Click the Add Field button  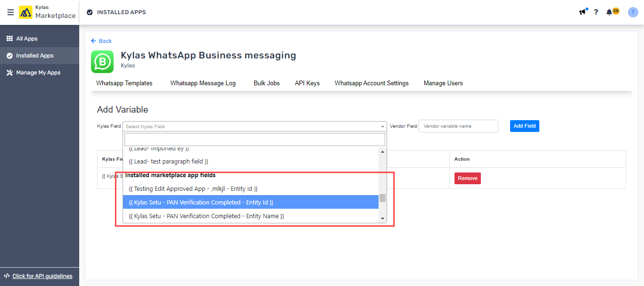tap(525, 126)
